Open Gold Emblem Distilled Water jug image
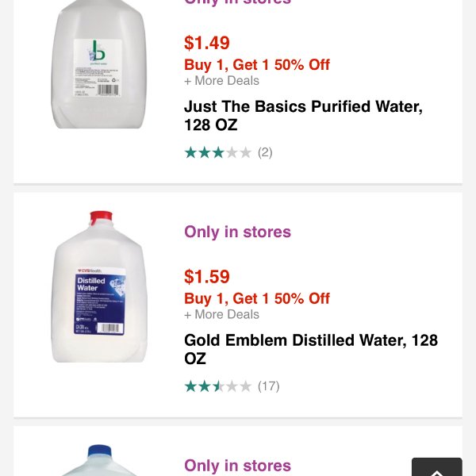The height and width of the screenshot is (476, 476). [x=99, y=286]
